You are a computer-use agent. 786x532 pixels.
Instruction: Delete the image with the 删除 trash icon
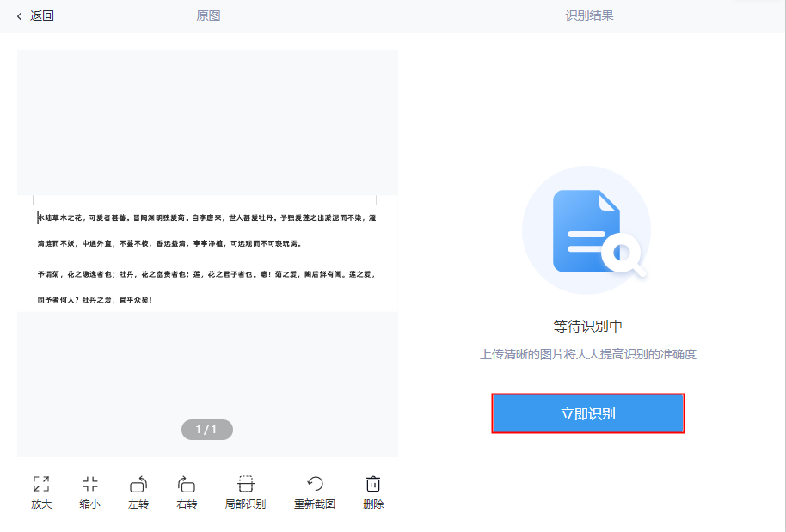coord(372,484)
